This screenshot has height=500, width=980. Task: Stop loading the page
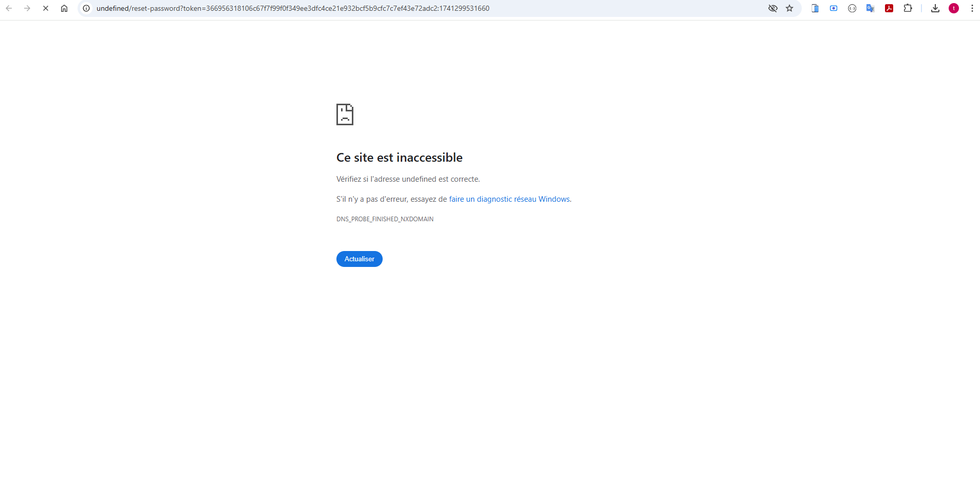(46, 8)
